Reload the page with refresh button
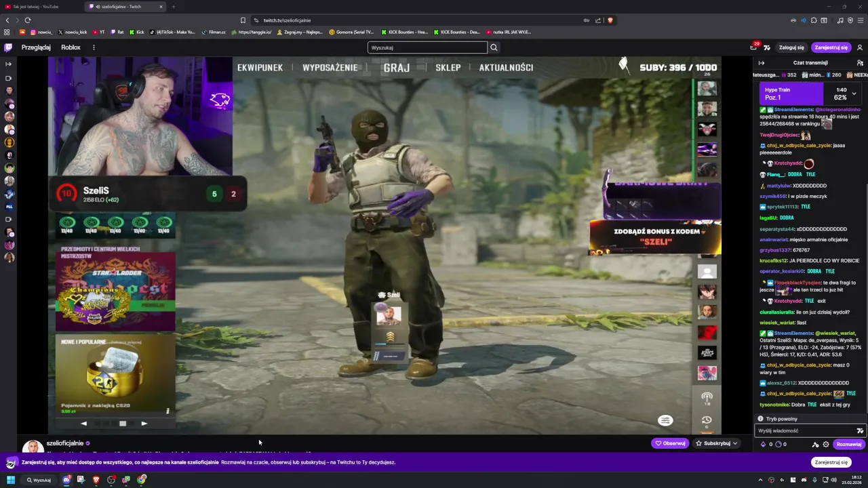The height and width of the screenshot is (488, 868). point(27,20)
